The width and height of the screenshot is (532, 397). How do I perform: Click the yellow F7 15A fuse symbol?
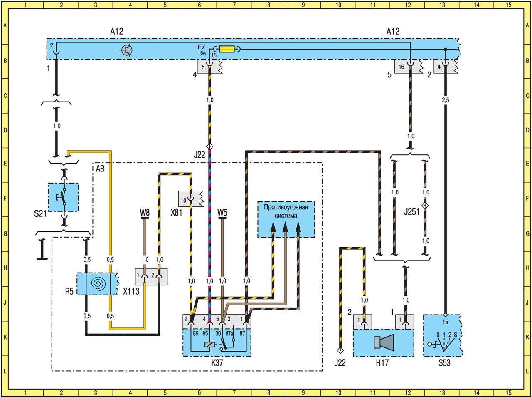[x=227, y=49]
